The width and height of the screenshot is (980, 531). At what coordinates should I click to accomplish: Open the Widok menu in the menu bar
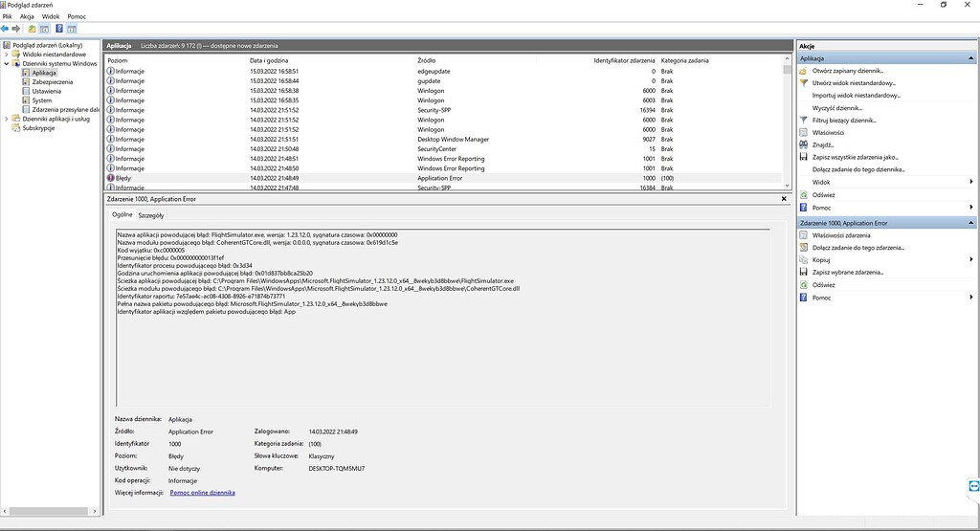[51, 16]
